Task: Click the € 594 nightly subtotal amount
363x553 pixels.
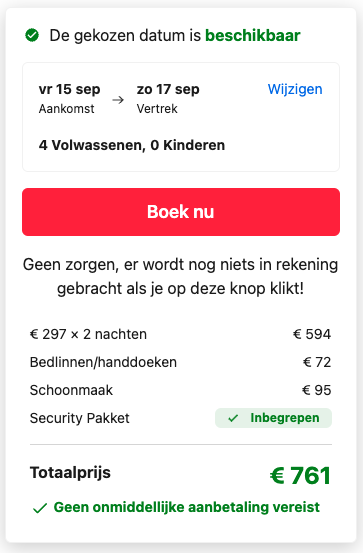Action: coord(312,334)
